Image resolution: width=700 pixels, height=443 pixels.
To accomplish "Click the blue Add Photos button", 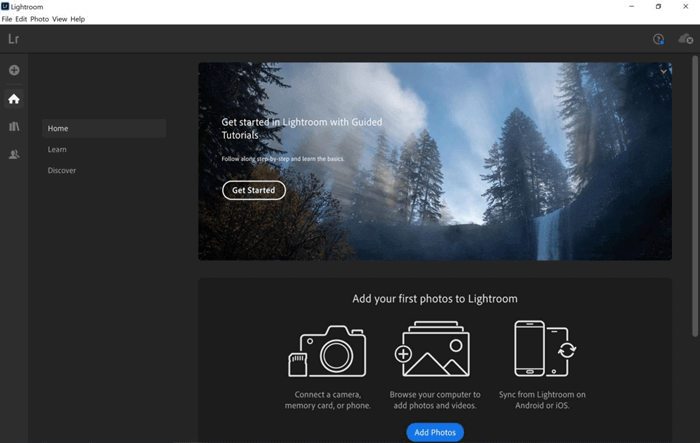I will click(x=435, y=432).
